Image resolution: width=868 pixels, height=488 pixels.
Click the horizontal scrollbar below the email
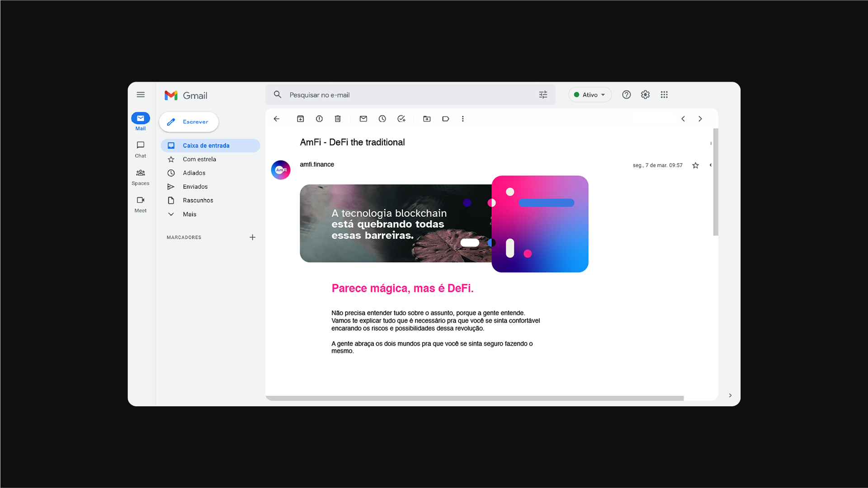click(475, 398)
